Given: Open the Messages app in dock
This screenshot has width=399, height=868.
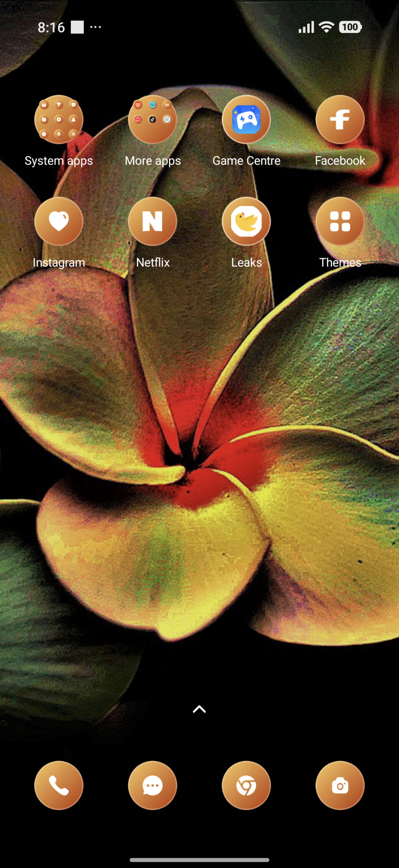Looking at the screenshot, I should click(x=153, y=786).
